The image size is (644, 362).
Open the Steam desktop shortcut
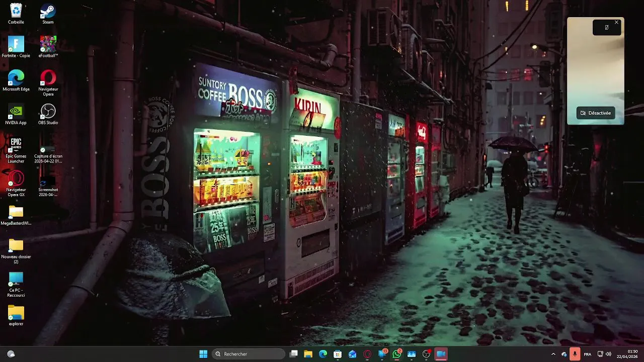(x=48, y=14)
